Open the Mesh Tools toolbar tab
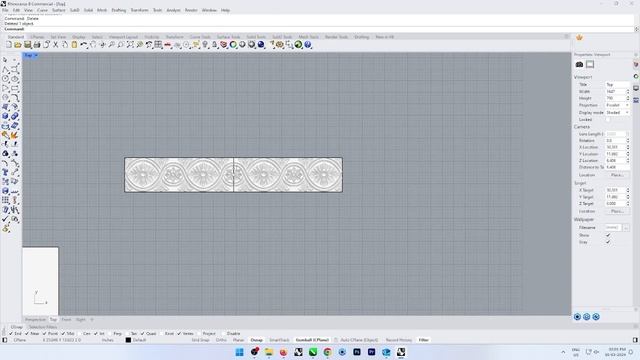The width and height of the screenshot is (640, 360). [309, 37]
